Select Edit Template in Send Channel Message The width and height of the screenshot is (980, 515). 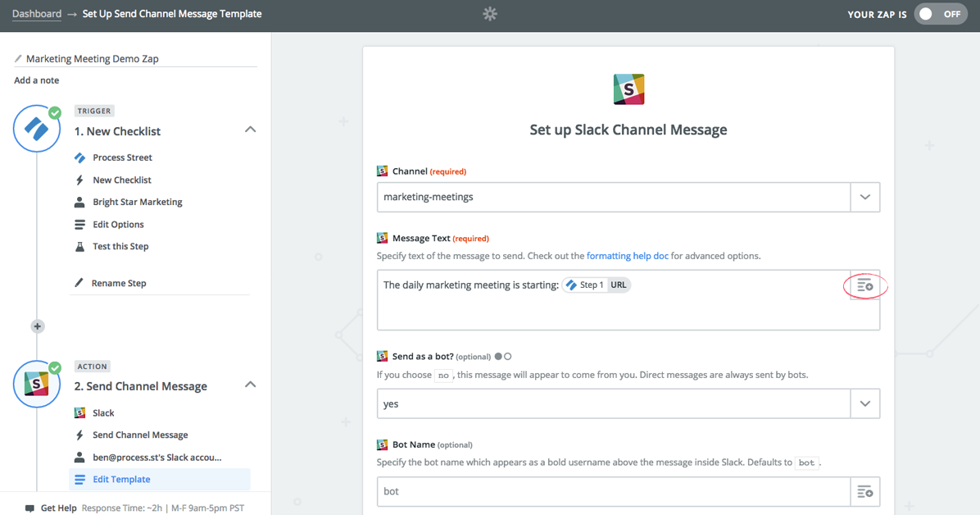(121, 479)
